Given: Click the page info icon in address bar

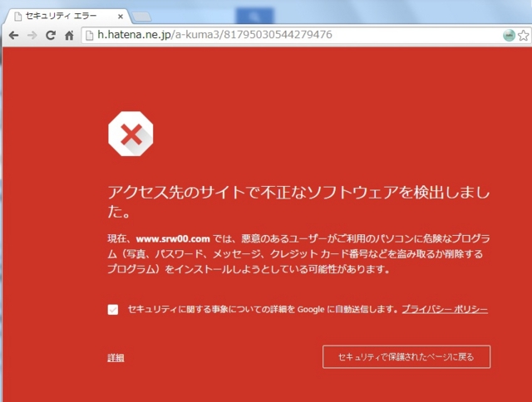Looking at the screenshot, I should (89, 35).
